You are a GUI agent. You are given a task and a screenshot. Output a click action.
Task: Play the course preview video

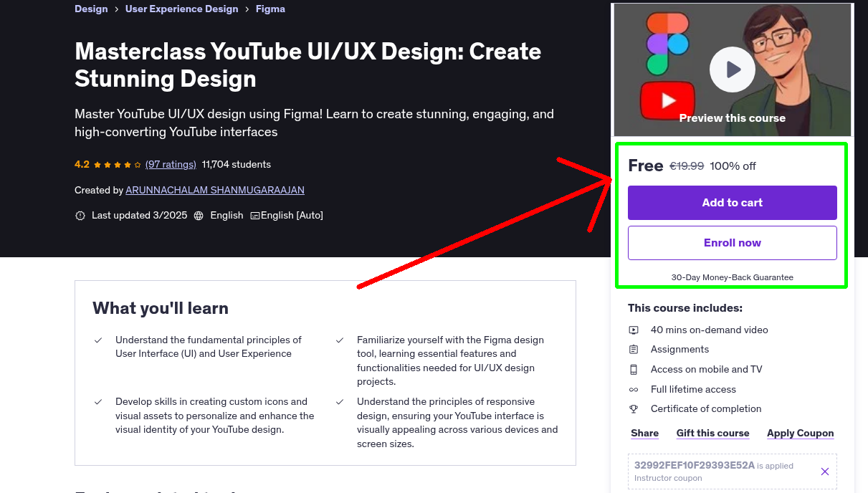pyautogui.click(x=732, y=70)
